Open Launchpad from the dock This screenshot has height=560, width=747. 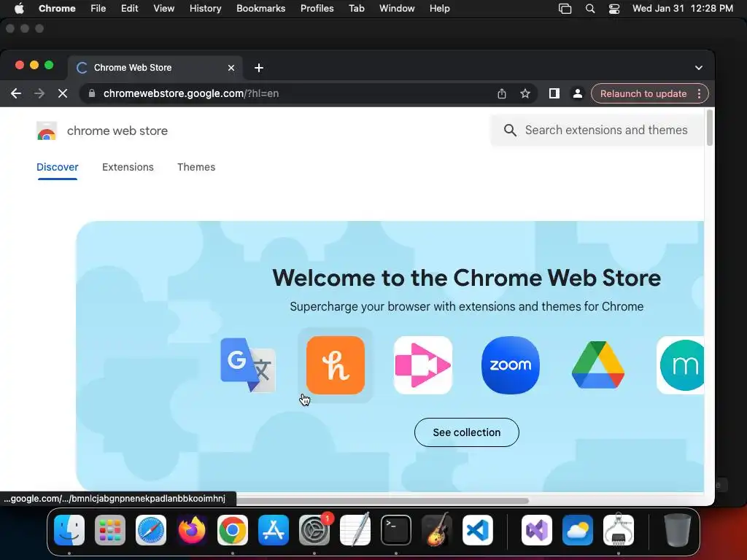point(110,530)
